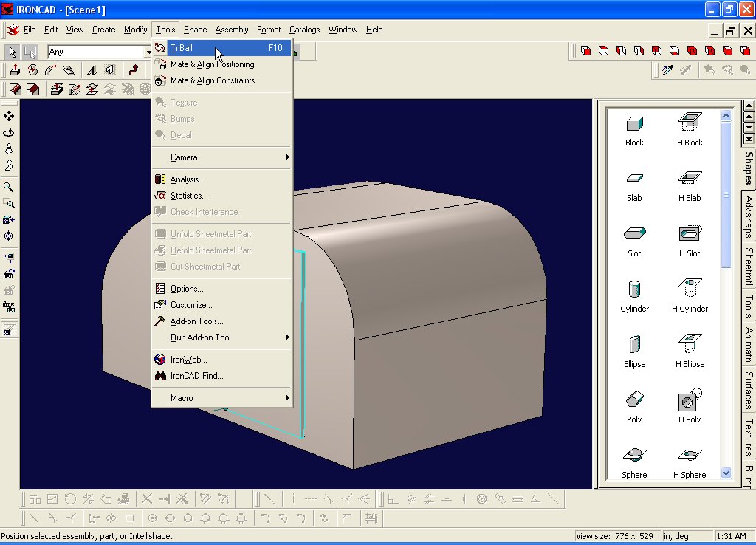Open the Camera submenu

221,157
